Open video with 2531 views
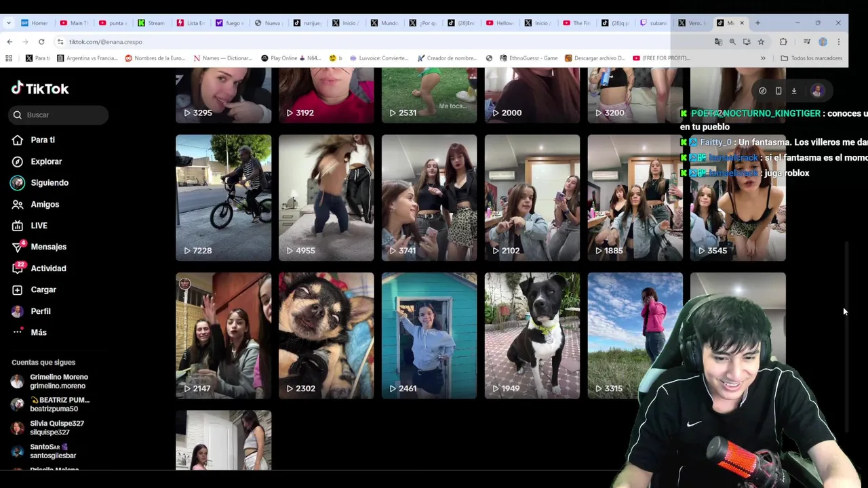Screen dimensions: 868x488 coord(429,96)
